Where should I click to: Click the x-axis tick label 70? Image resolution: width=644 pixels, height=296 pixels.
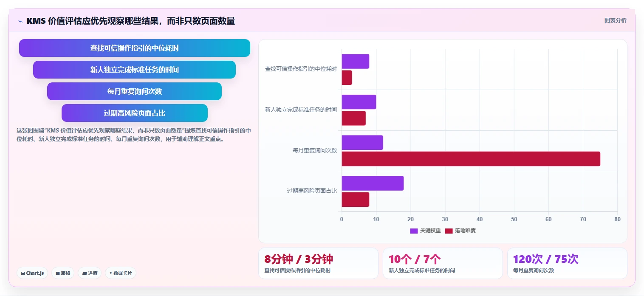point(583,219)
